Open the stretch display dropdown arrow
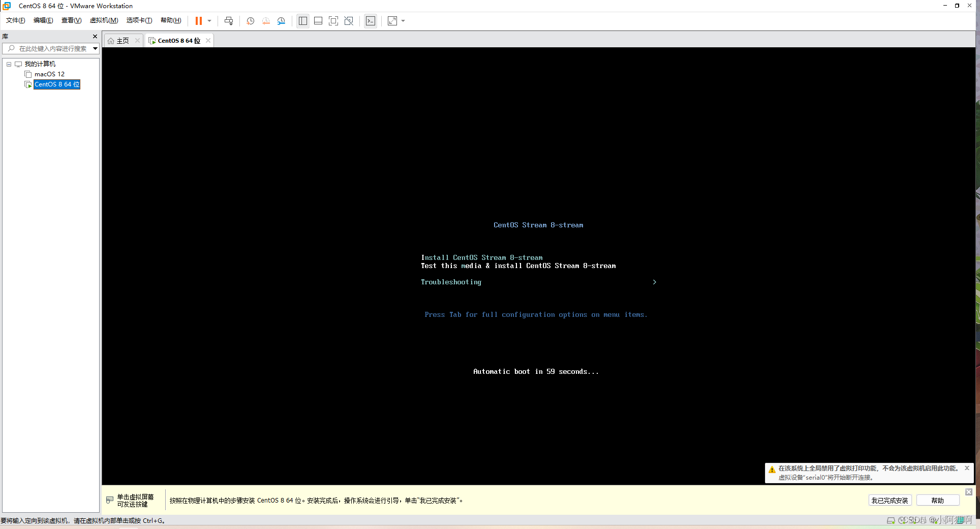The height and width of the screenshot is (529, 980). (x=403, y=21)
